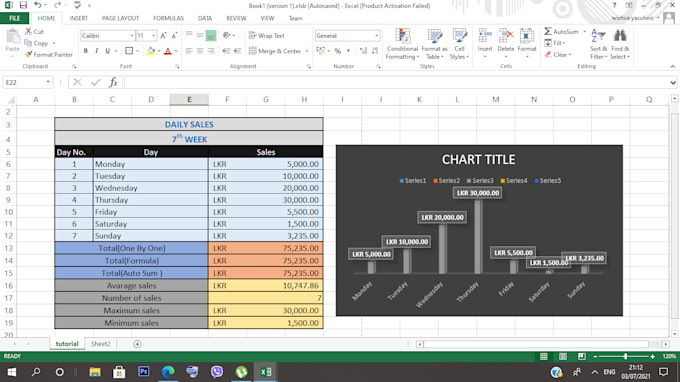
Task: Switch to the PAGE LAYOUT tab
Action: [120, 18]
